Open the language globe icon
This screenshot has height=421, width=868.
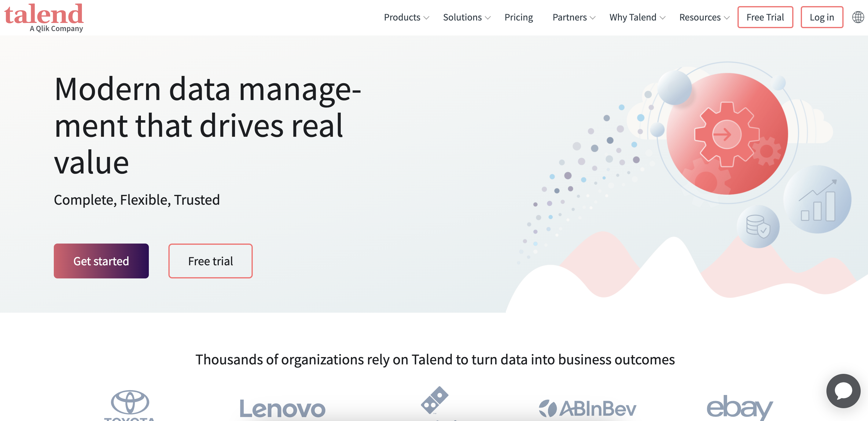(x=858, y=17)
